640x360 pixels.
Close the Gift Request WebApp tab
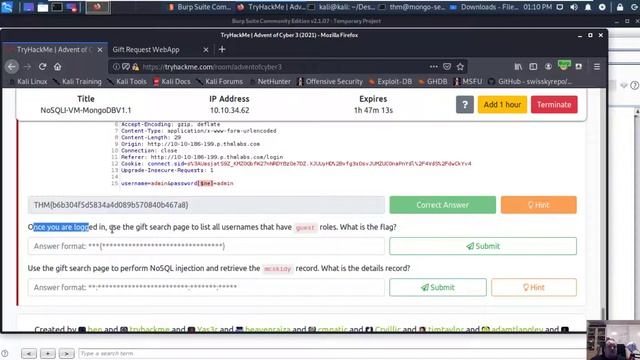(206, 50)
